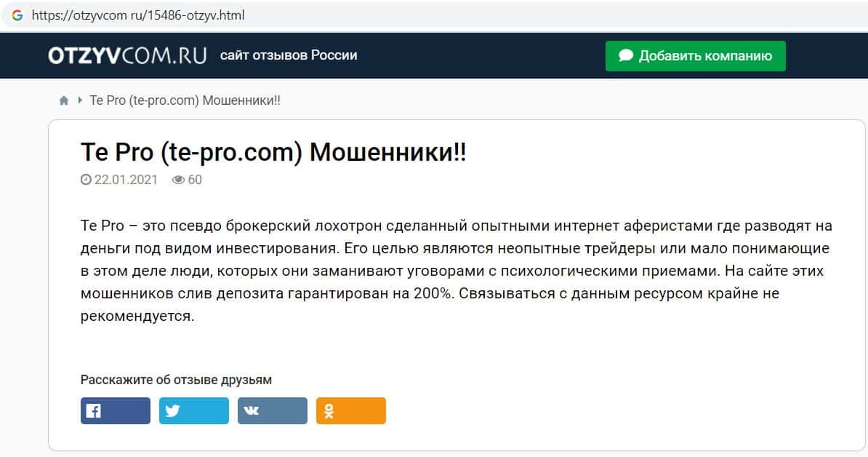Click the Google icon in the address bar
868x457 pixels.
pos(17,15)
